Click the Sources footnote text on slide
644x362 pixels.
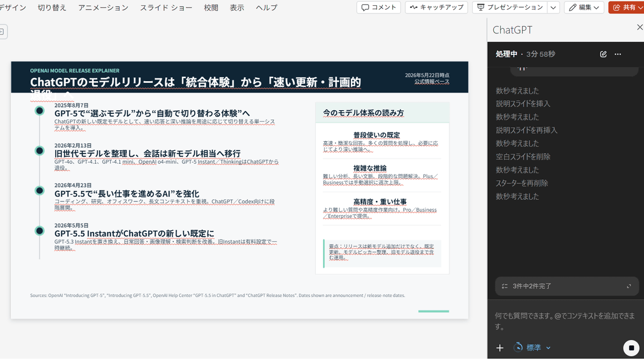(x=217, y=295)
